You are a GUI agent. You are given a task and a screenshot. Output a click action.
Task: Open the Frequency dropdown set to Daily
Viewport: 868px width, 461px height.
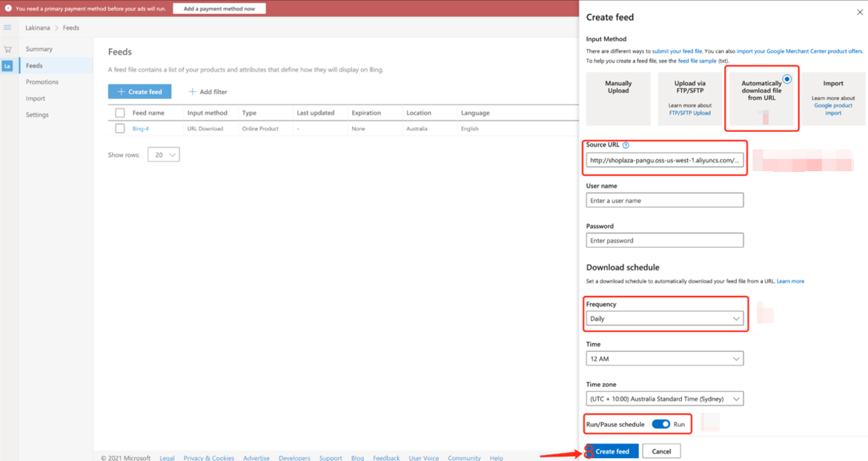click(664, 319)
